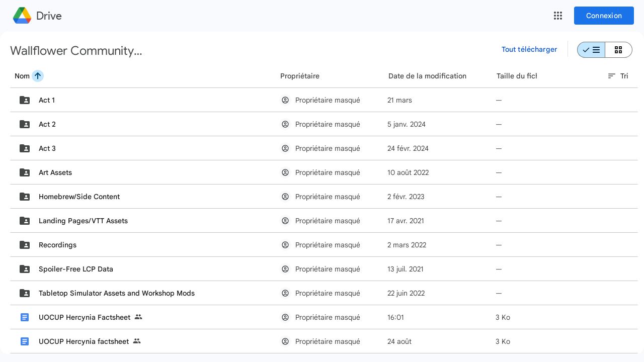Click the Nom column header label
644x362 pixels.
coord(22,76)
